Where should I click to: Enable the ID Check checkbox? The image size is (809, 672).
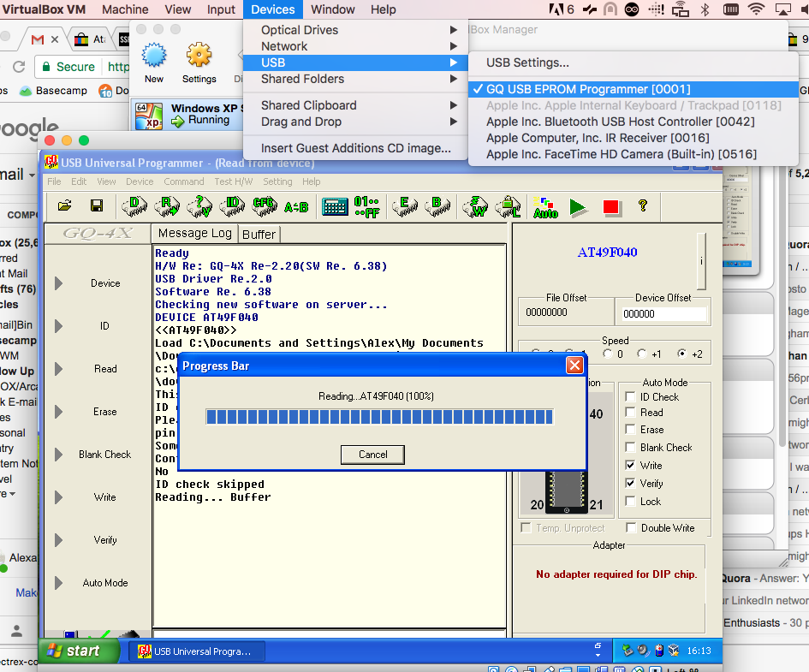[x=631, y=397]
